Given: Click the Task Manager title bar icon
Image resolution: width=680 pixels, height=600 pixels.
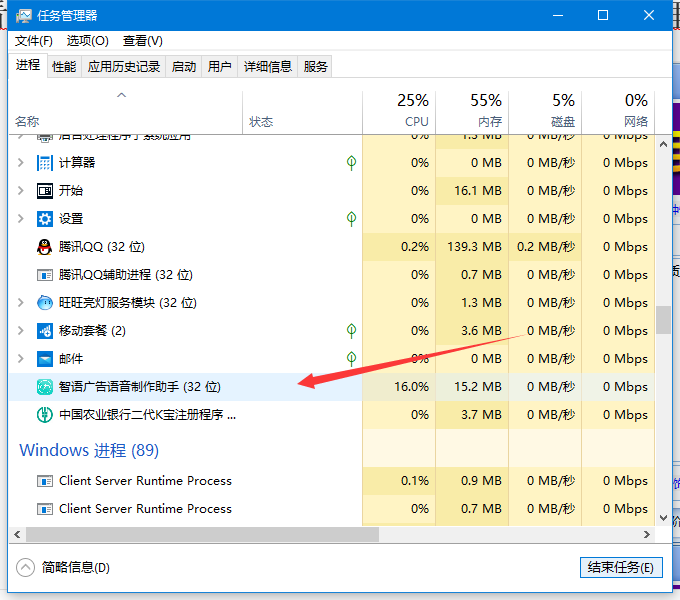Looking at the screenshot, I should 23,16.
